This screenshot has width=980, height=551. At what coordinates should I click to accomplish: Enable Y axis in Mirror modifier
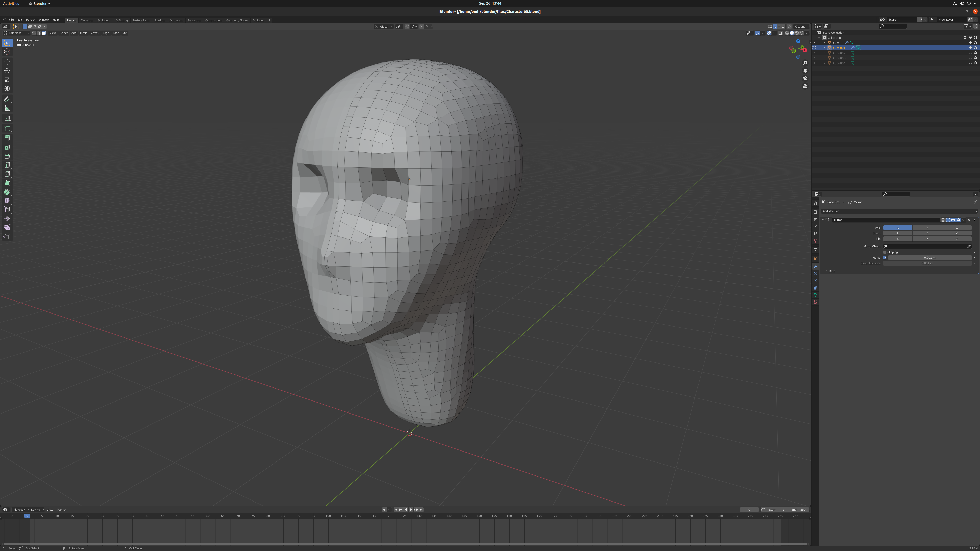click(x=927, y=228)
